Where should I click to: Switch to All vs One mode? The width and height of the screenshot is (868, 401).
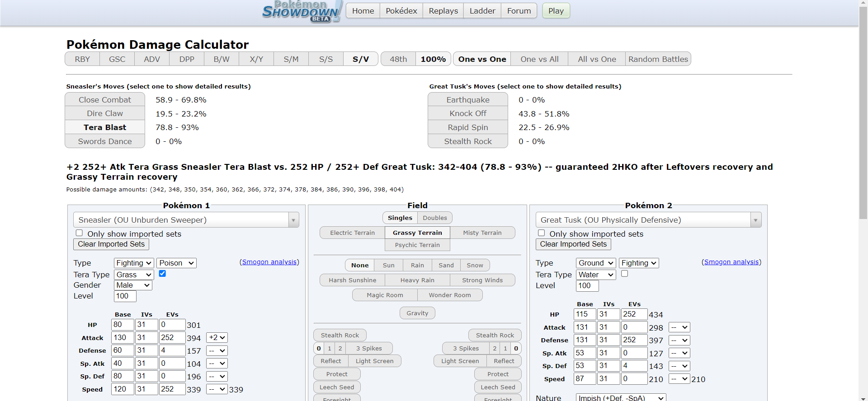597,59
